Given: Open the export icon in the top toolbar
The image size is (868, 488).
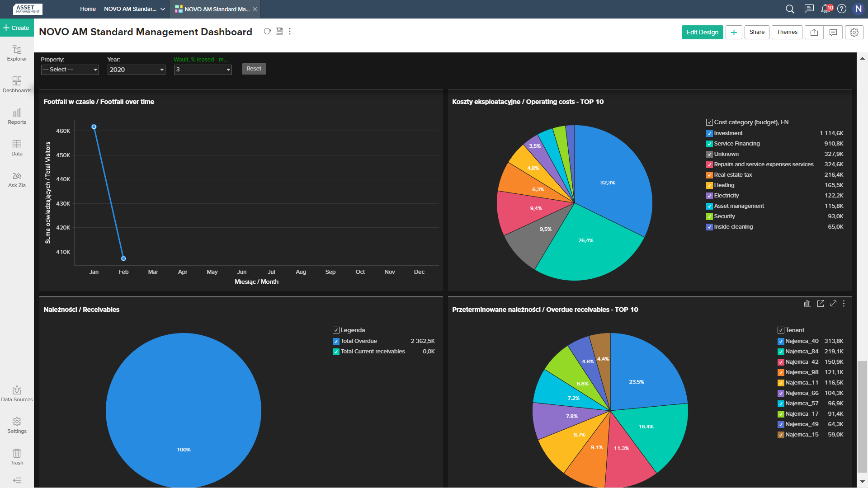Looking at the screenshot, I should click(x=814, y=32).
